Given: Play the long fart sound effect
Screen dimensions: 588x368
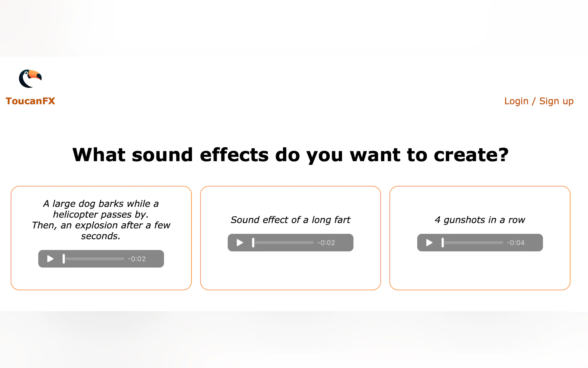Looking at the screenshot, I should point(240,243).
